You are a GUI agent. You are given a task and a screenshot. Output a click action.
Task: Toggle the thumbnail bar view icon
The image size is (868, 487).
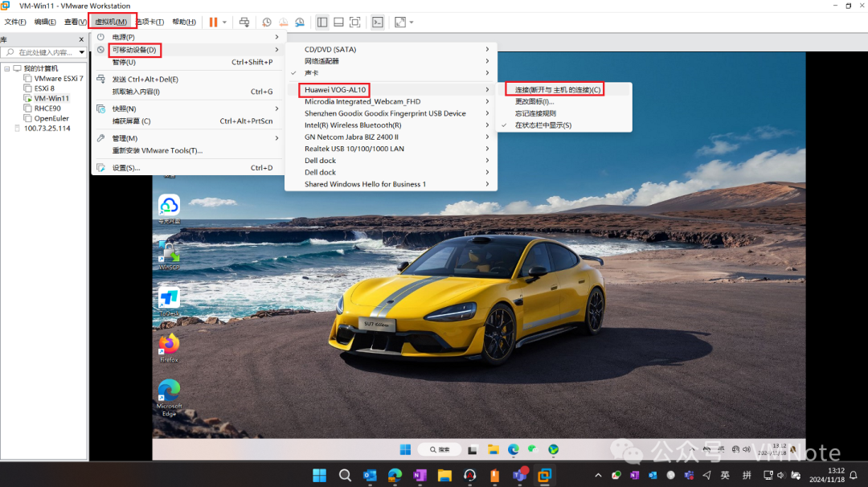338,23
